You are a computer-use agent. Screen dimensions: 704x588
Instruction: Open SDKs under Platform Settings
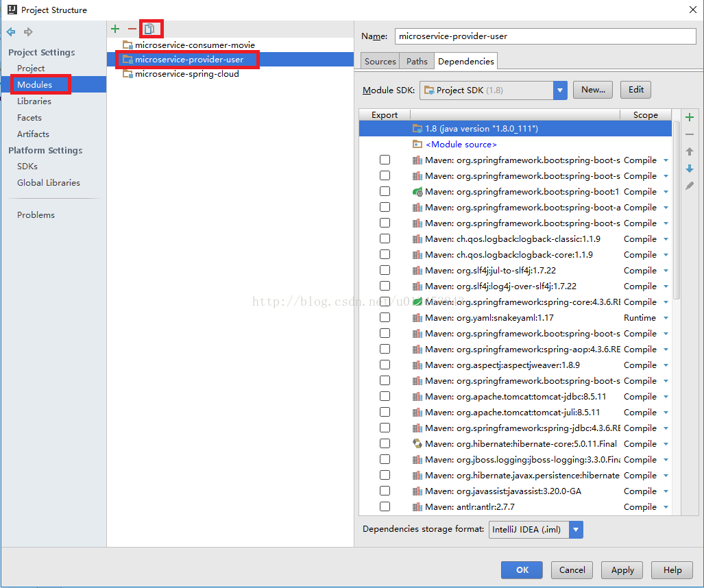point(27,166)
